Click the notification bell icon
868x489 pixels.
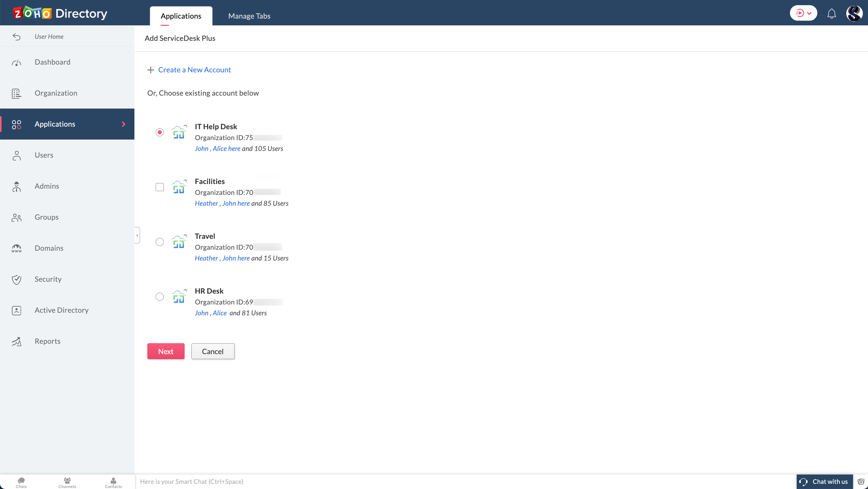[831, 13]
